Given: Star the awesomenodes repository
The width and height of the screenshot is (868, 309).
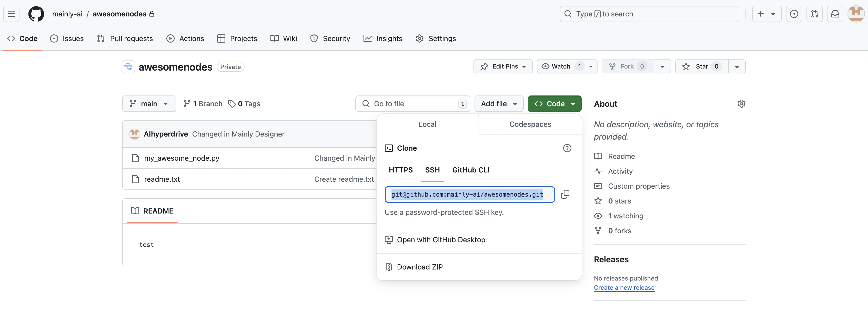Looking at the screenshot, I should 702,66.
